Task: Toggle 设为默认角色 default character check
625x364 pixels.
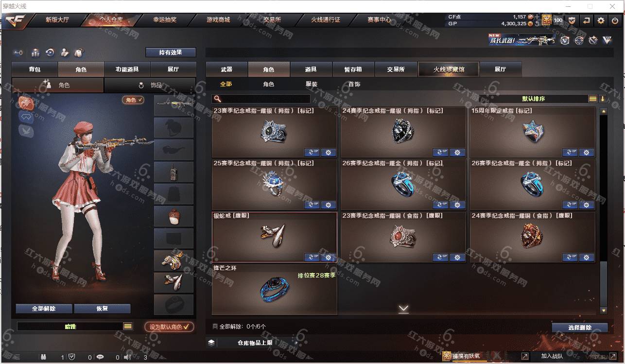Action: tap(170, 327)
